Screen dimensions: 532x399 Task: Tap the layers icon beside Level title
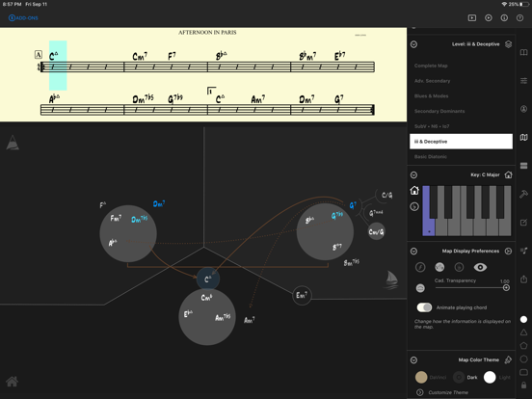tap(508, 44)
